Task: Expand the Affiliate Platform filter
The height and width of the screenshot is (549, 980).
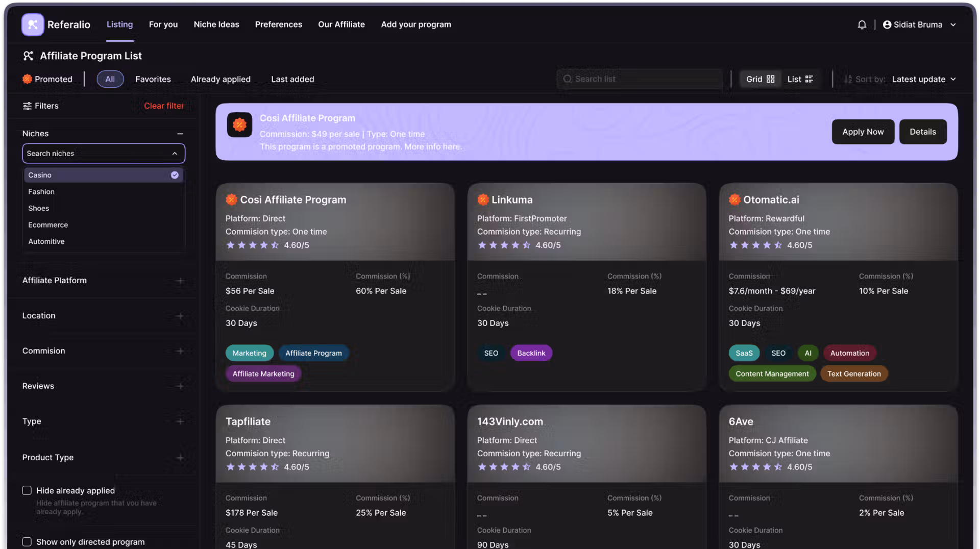Action: 180,281
